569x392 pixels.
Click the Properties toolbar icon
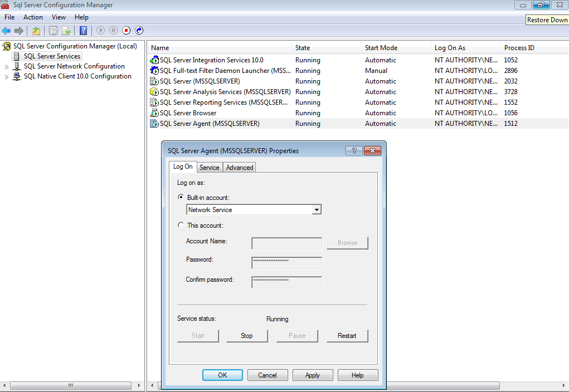click(53, 31)
